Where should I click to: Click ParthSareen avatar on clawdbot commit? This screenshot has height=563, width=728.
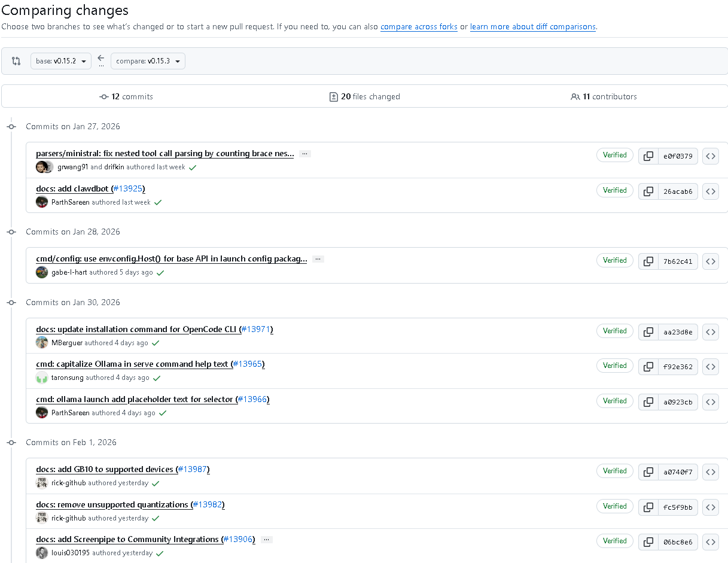(x=42, y=202)
